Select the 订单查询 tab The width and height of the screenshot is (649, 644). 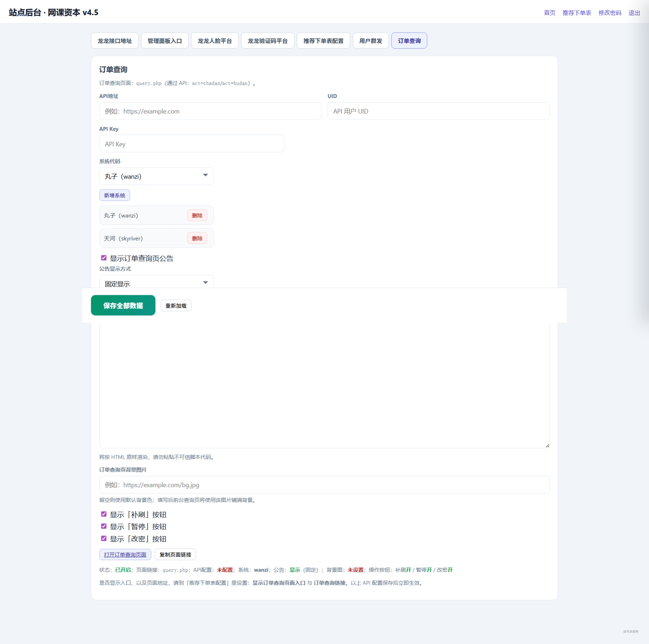coord(409,41)
